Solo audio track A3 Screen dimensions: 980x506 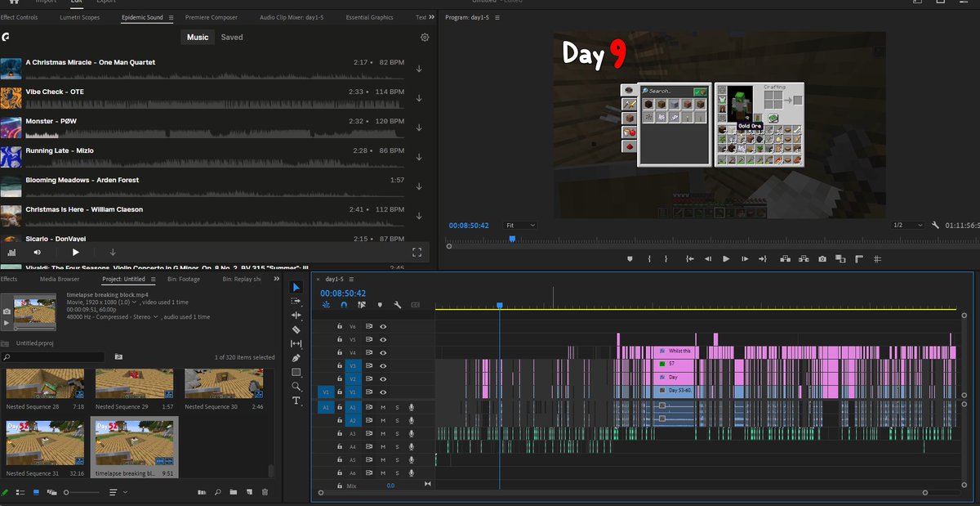397,433
